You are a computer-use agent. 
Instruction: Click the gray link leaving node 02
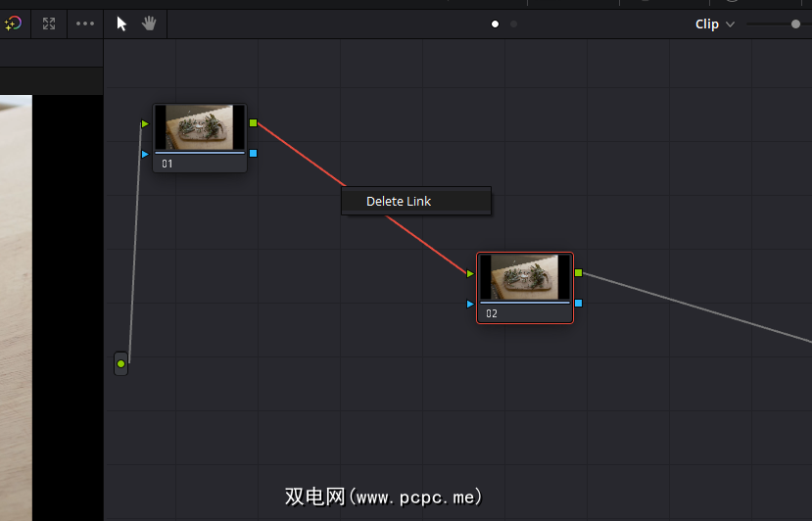pyautogui.click(x=696, y=308)
